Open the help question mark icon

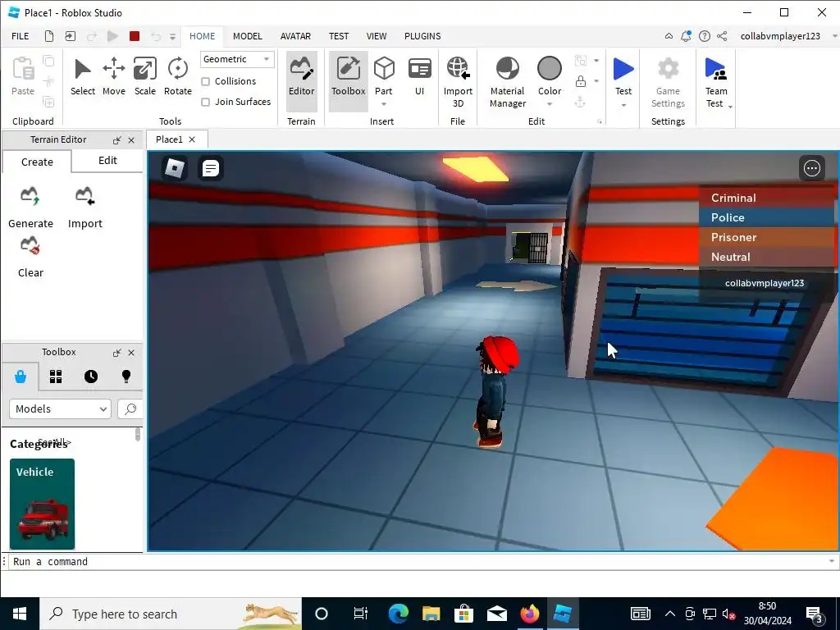(x=705, y=36)
